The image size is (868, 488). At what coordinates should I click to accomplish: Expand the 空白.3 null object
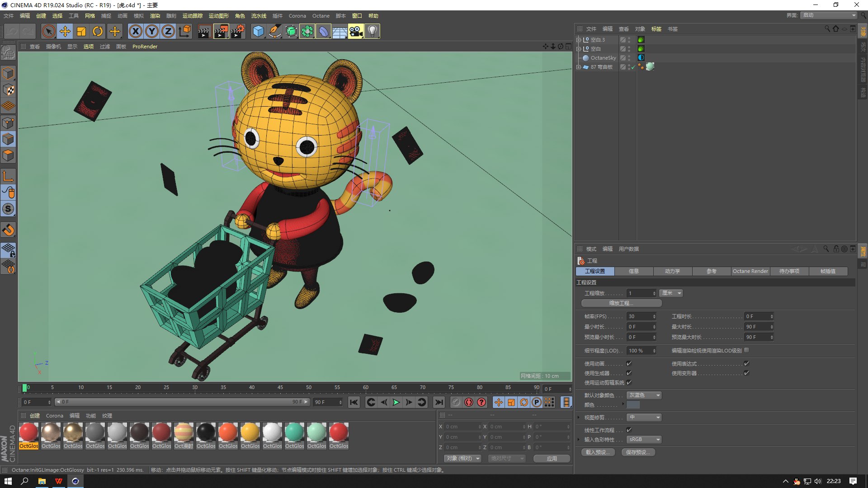tap(578, 40)
